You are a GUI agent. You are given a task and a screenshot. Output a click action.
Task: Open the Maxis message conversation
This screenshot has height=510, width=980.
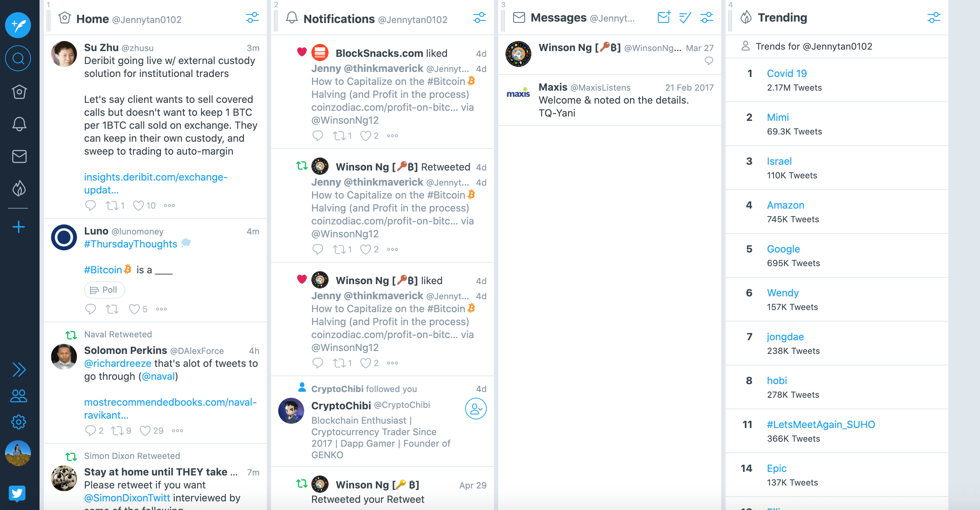click(609, 100)
